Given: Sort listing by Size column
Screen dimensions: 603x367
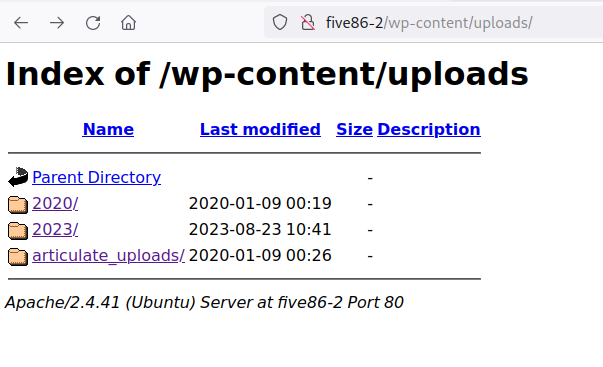Looking at the screenshot, I should click(354, 129).
